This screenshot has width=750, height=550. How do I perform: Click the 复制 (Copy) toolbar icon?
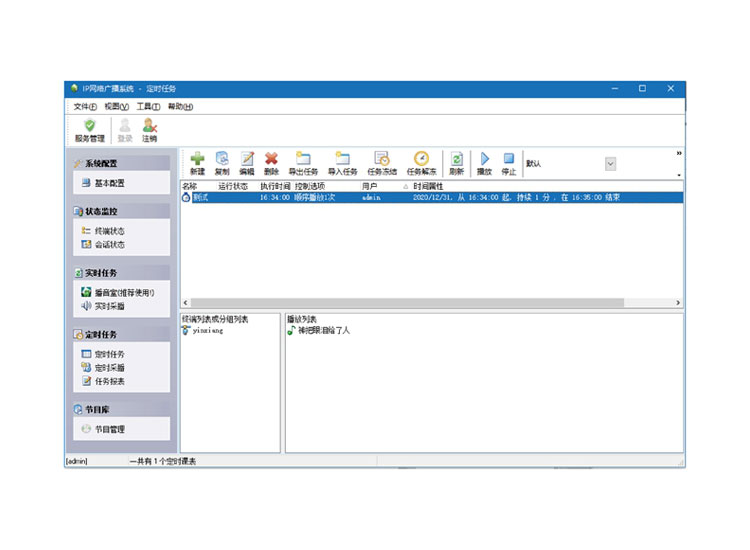pos(222,160)
